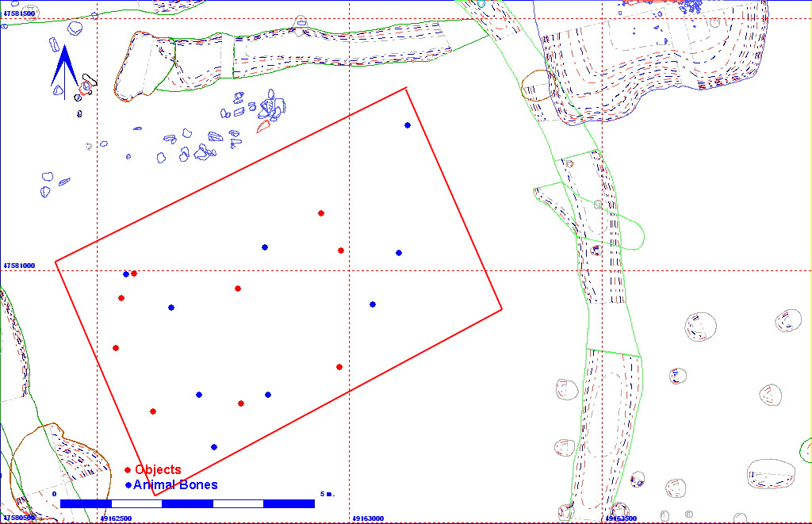Select the northernmost blue animal bone point
The width and height of the screenshot is (812, 524).
[x=408, y=125]
